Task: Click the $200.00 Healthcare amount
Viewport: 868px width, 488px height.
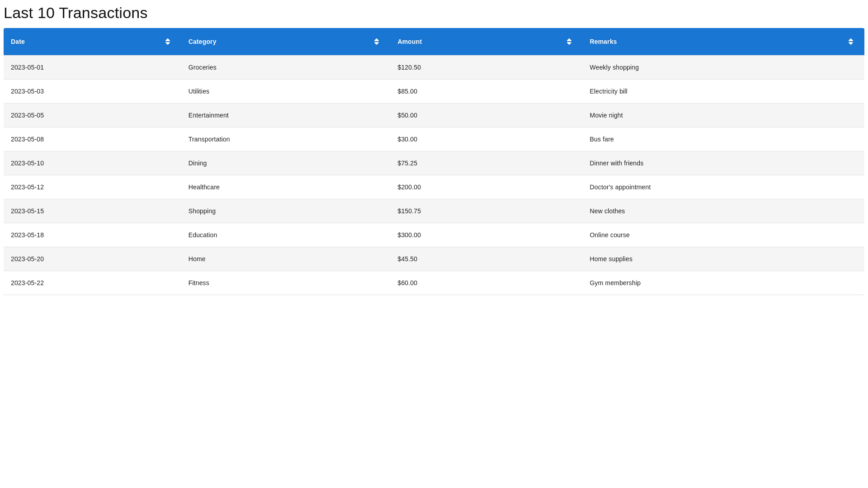Action: tap(409, 187)
